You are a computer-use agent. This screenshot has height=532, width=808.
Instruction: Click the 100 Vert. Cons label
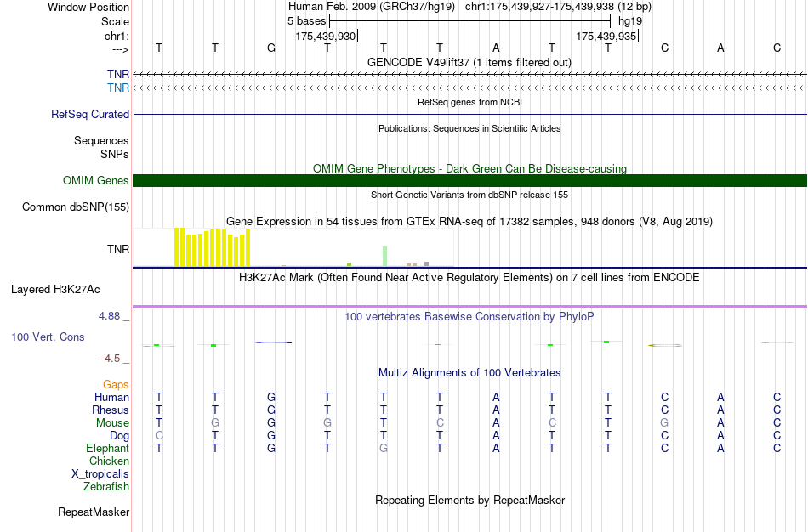[x=48, y=337]
